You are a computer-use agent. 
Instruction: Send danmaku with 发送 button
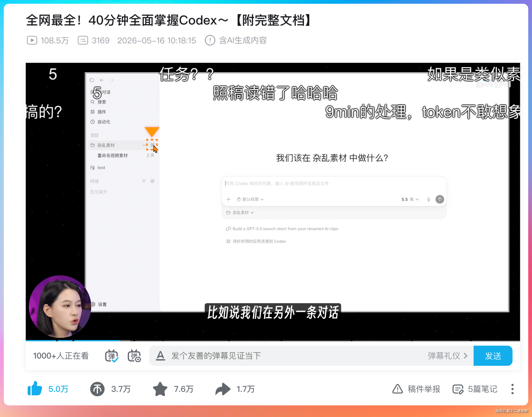[x=493, y=356]
